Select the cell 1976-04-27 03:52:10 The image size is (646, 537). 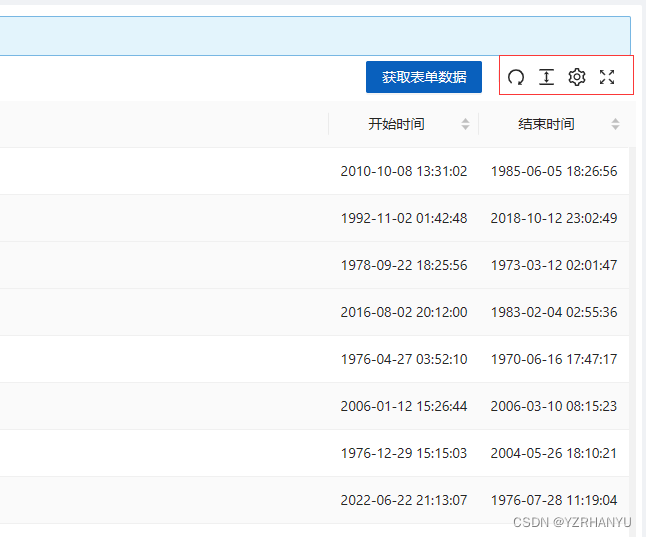(x=404, y=359)
